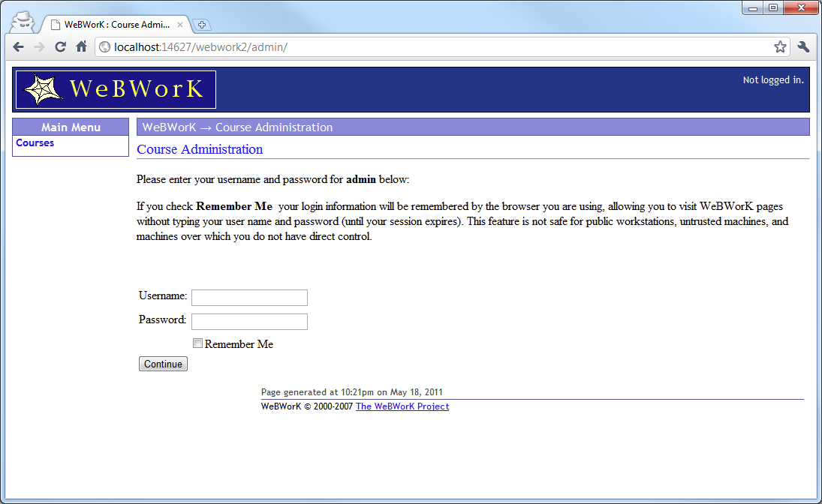
Task: Click inside the Password field
Action: point(249,322)
